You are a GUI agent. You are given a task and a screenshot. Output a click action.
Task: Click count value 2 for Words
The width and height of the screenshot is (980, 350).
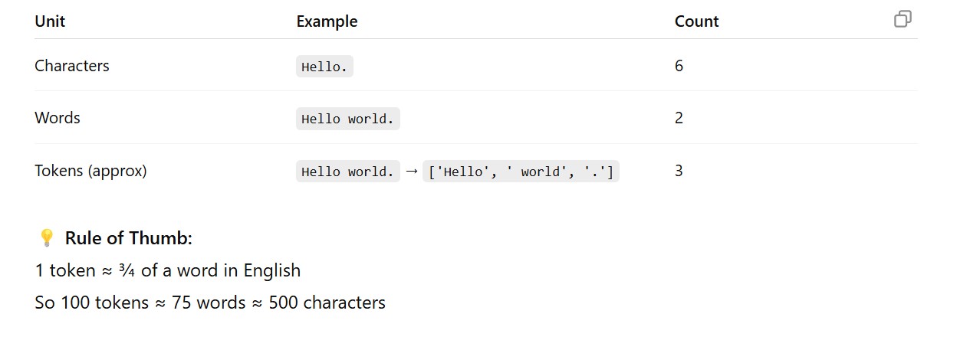[679, 118]
